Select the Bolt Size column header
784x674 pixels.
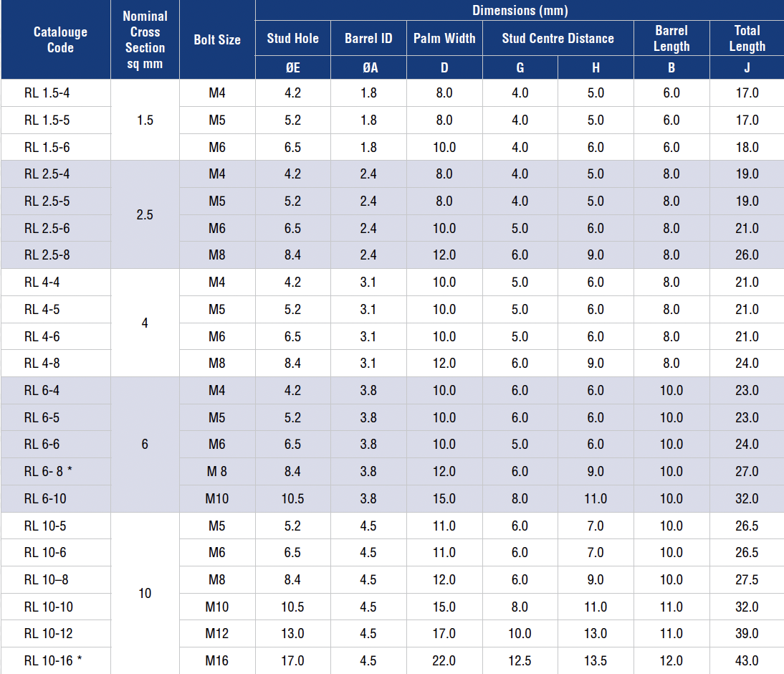pos(217,39)
